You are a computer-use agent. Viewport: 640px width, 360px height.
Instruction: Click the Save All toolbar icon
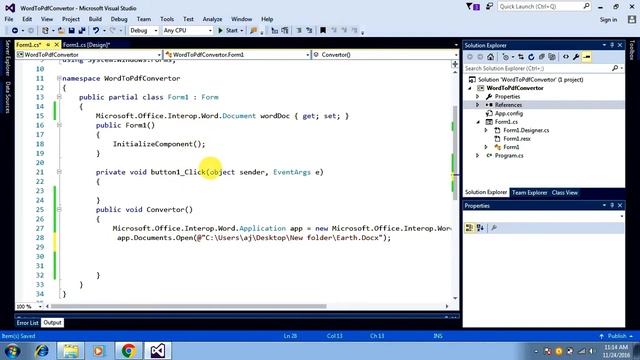[x=82, y=31]
